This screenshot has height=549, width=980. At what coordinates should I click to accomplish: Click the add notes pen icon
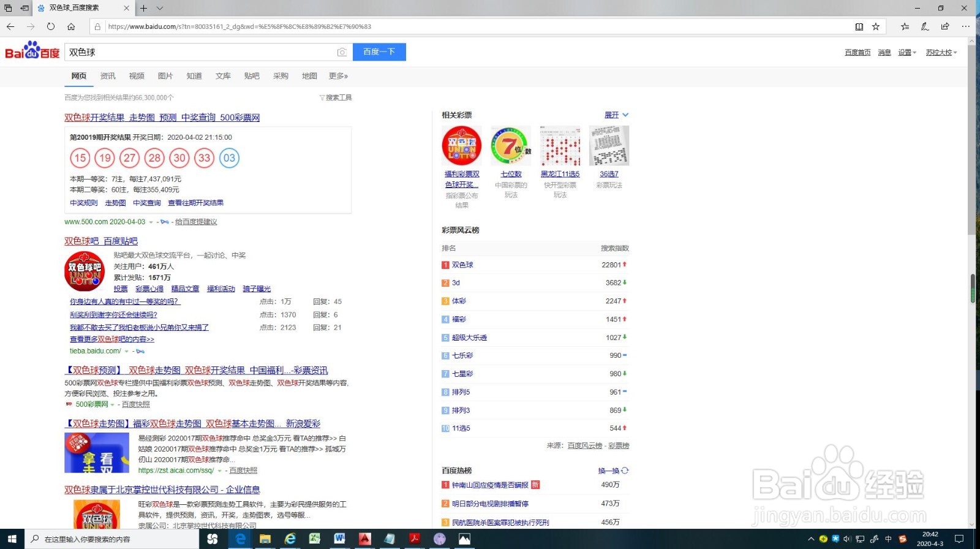[x=925, y=26]
